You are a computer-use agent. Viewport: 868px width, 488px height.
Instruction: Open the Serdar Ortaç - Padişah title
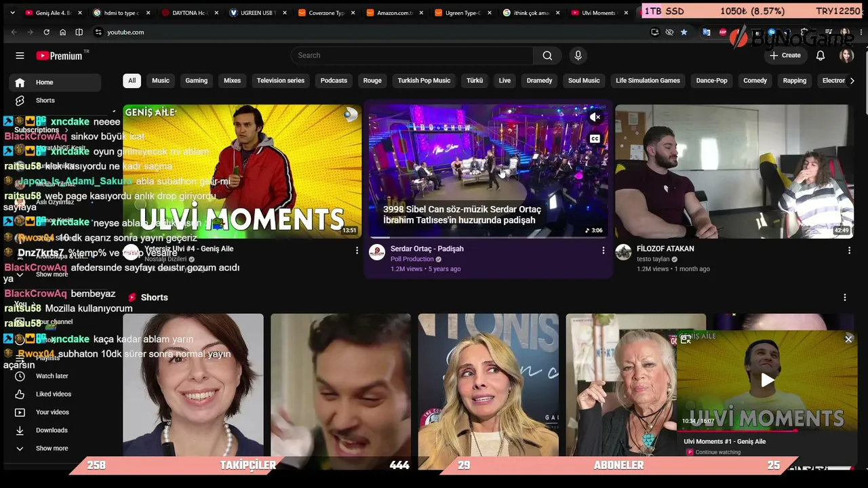[427, 249]
